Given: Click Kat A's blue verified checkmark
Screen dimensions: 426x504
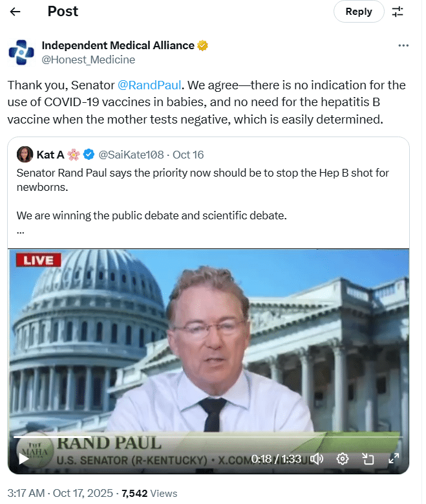Looking at the screenshot, I should click(x=89, y=155).
